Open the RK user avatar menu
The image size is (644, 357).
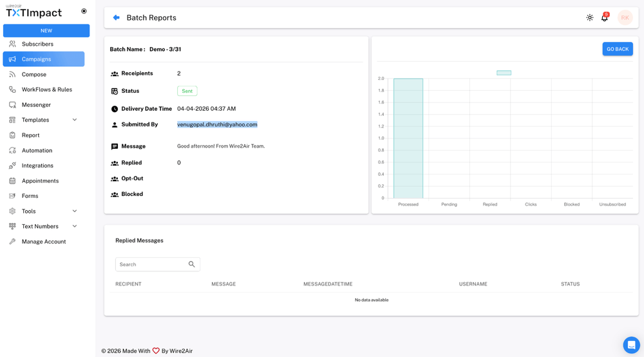coord(625,18)
